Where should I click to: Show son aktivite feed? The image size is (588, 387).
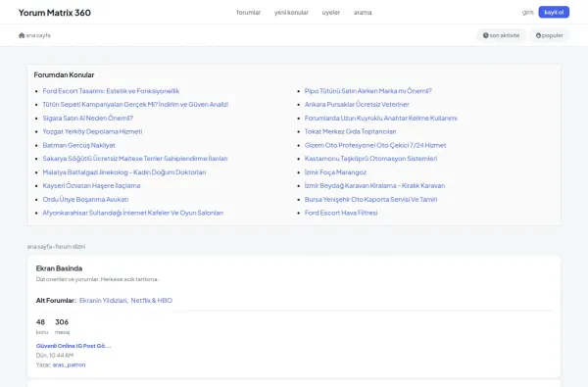point(502,35)
